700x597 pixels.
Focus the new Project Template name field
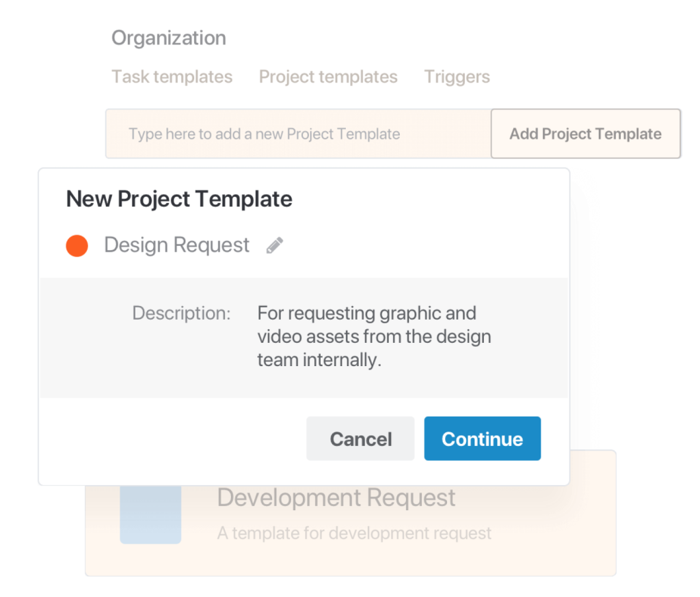[x=298, y=134]
